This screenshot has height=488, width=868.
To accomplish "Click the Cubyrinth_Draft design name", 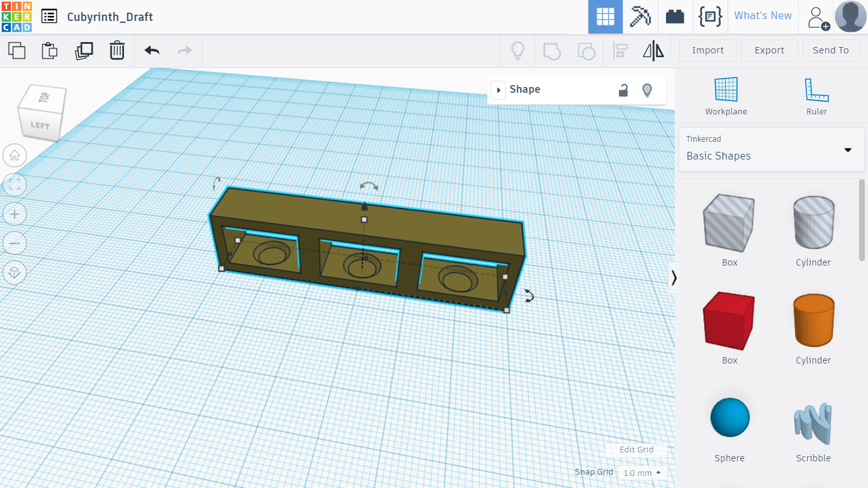I will [x=110, y=17].
